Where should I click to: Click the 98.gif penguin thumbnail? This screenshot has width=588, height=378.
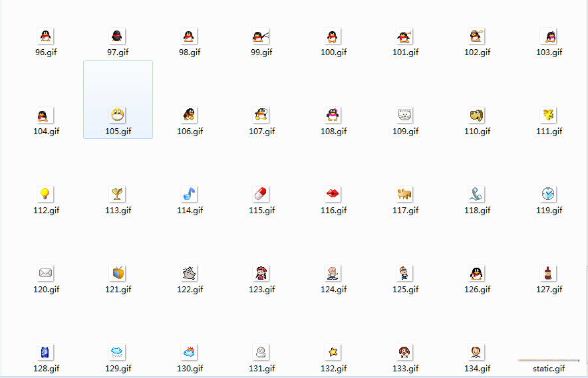pos(189,36)
